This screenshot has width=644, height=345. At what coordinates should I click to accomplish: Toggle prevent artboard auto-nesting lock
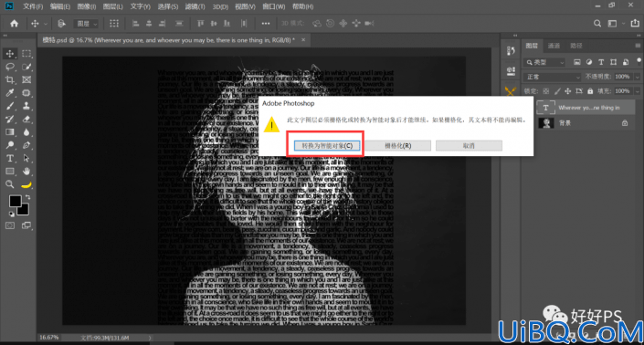point(579,91)
